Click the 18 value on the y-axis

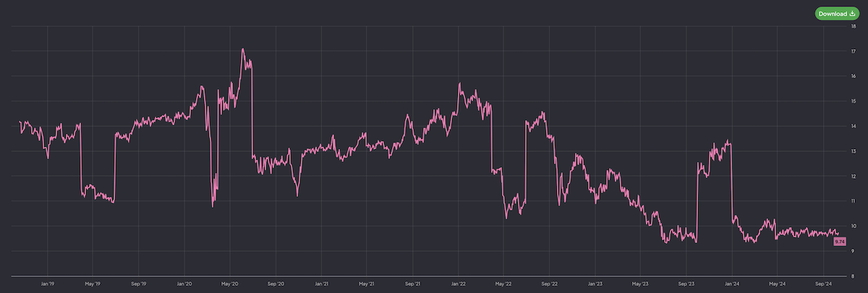click(x=855, y=26)
